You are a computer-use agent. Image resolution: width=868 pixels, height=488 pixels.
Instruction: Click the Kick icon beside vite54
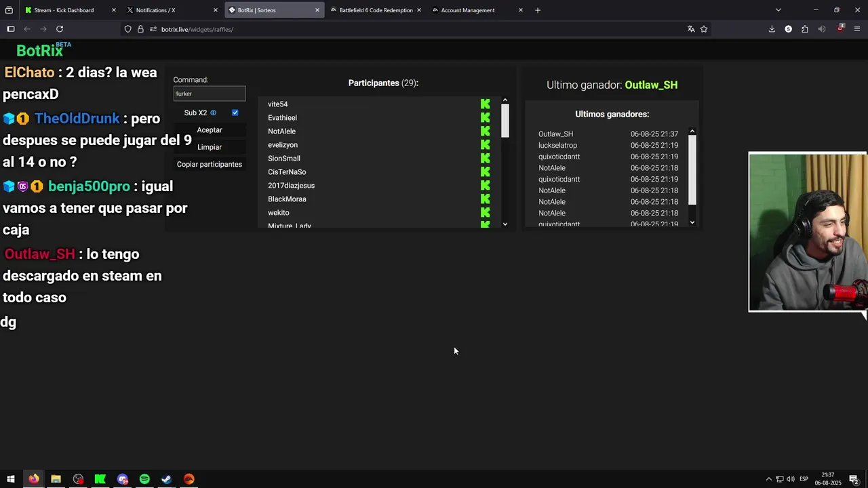point(485,104)
